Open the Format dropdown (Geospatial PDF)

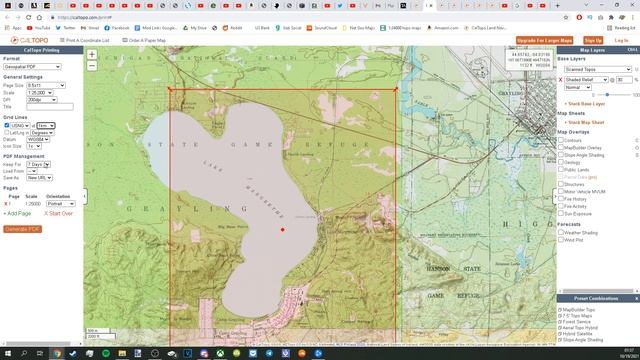(32, 67)
